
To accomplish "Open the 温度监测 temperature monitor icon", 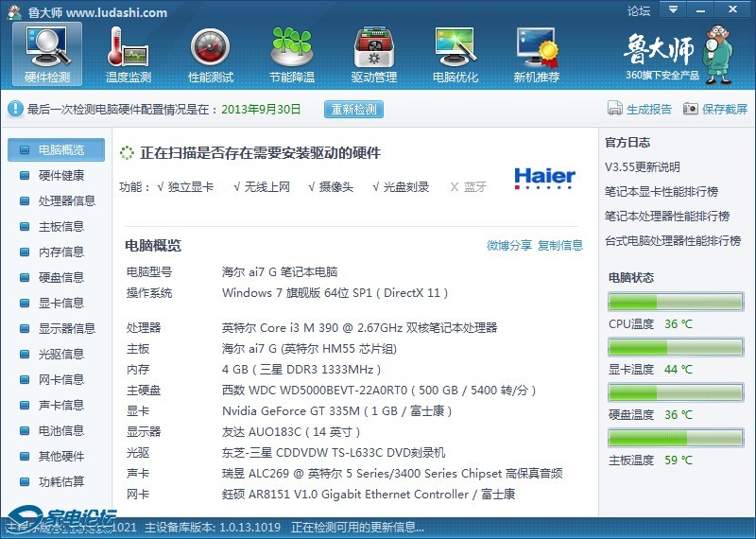I will coord(129,53).
